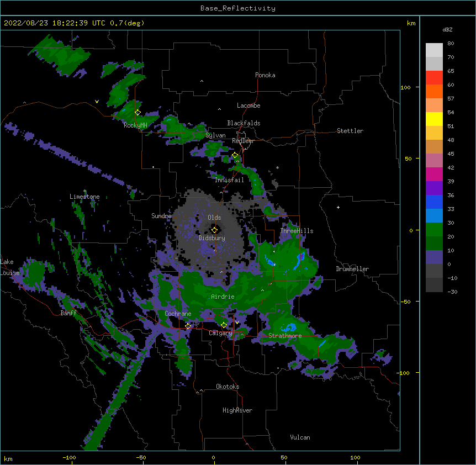
Task: Select the Lacombe label on the map
Action: pyautogui.click(x=248, y=105)
